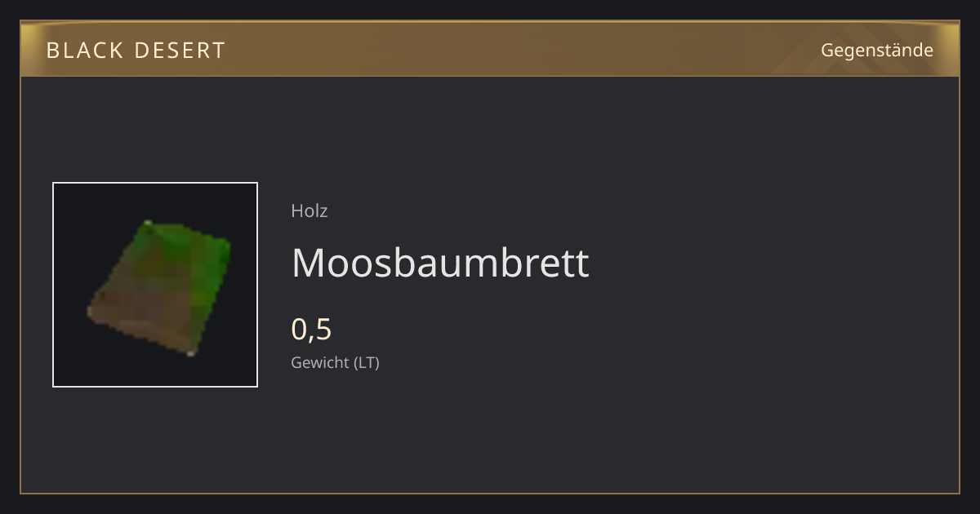Image resolution: width=980 pixels, height=514 pixels.
Task: Click the white-bordered item thumbnail frame
Action: pyautogui.click(x=155, y=285)
